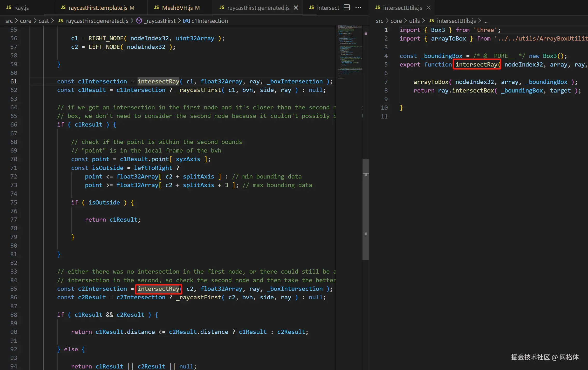Image resolution: width=588 pixels, height=370 pixels.
Task: Click the JS file icon of Ray.js tab
Action: 9,8
